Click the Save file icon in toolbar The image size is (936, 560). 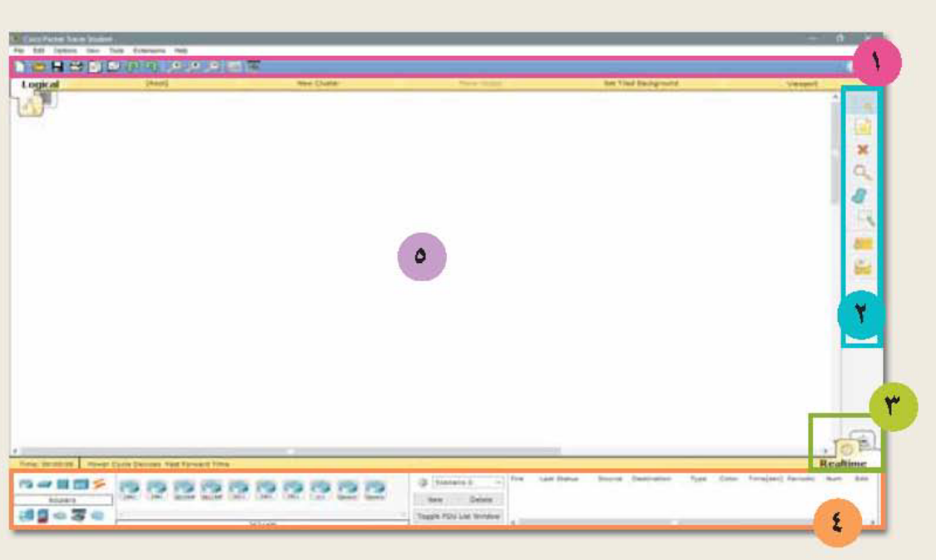click(57, 67)
